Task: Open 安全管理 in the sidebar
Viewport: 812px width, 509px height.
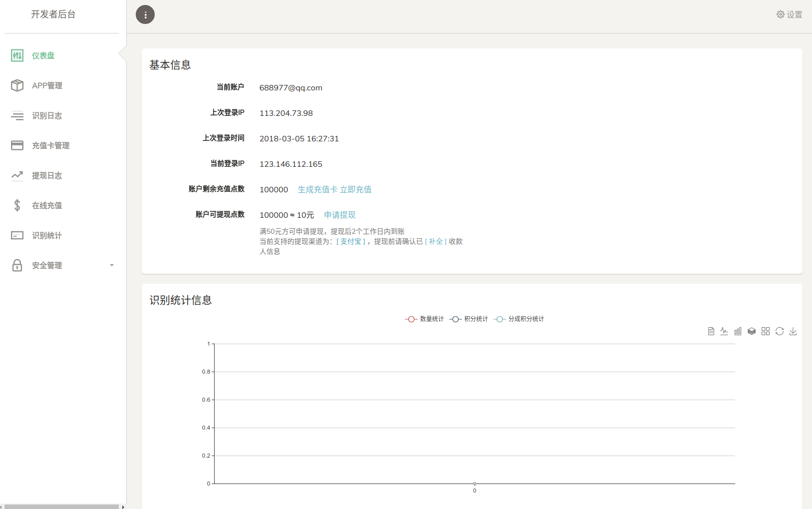Action: coord(47,265)
